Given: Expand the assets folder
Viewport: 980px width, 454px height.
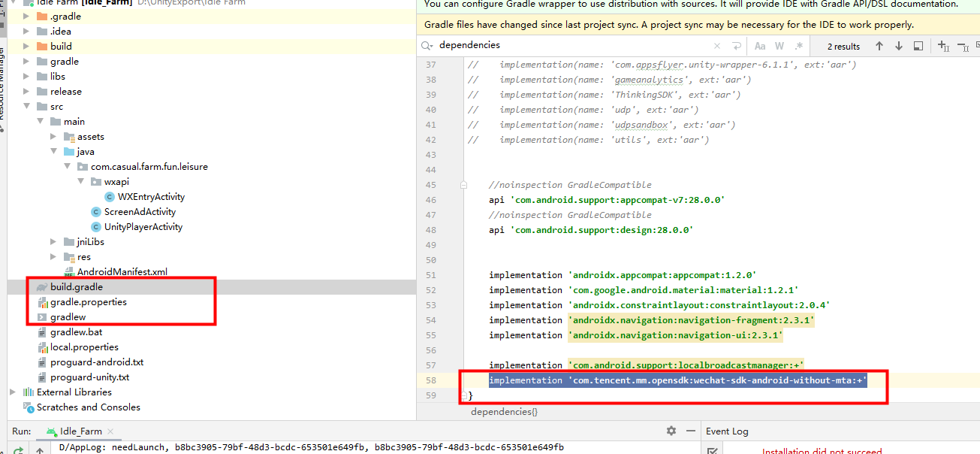Looking at the screenshot, I should tap(53, 137).
